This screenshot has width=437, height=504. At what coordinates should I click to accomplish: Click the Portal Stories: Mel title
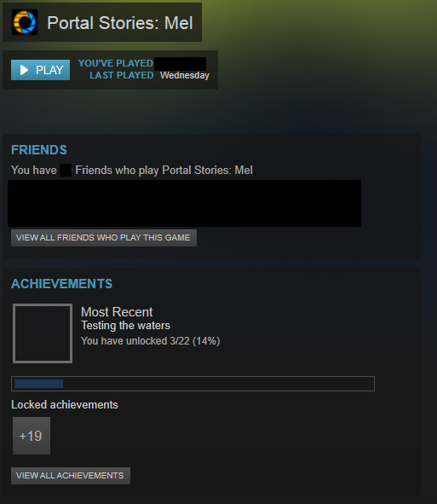click(120, 23)
